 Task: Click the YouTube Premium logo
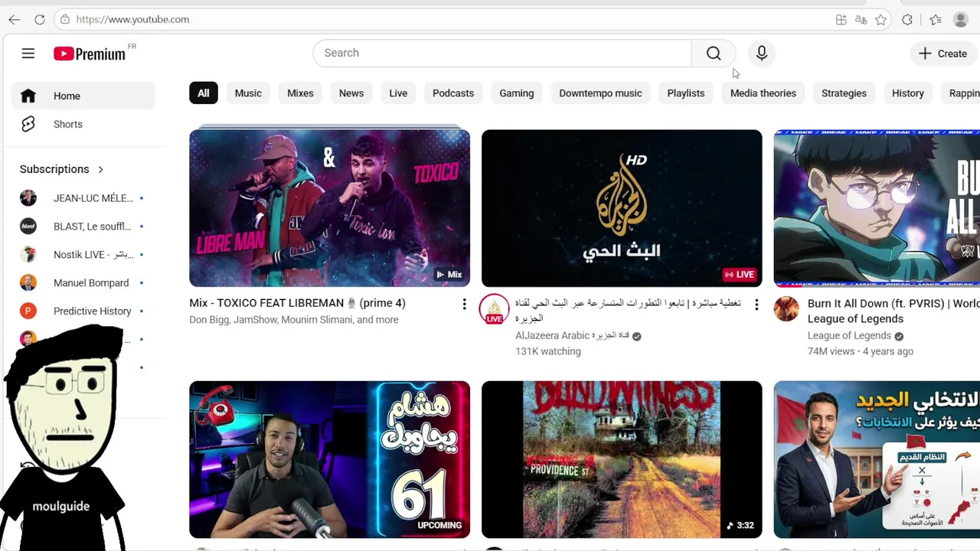90,54
